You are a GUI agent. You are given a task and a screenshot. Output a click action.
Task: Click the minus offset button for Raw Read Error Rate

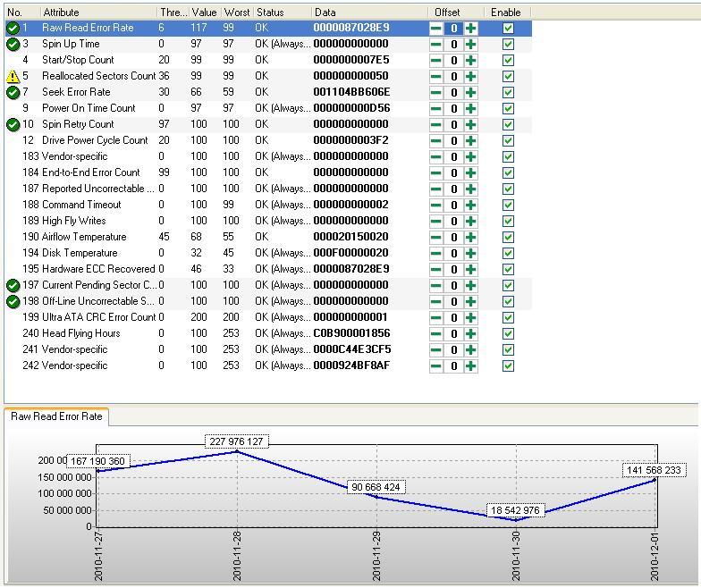(436, 29)
